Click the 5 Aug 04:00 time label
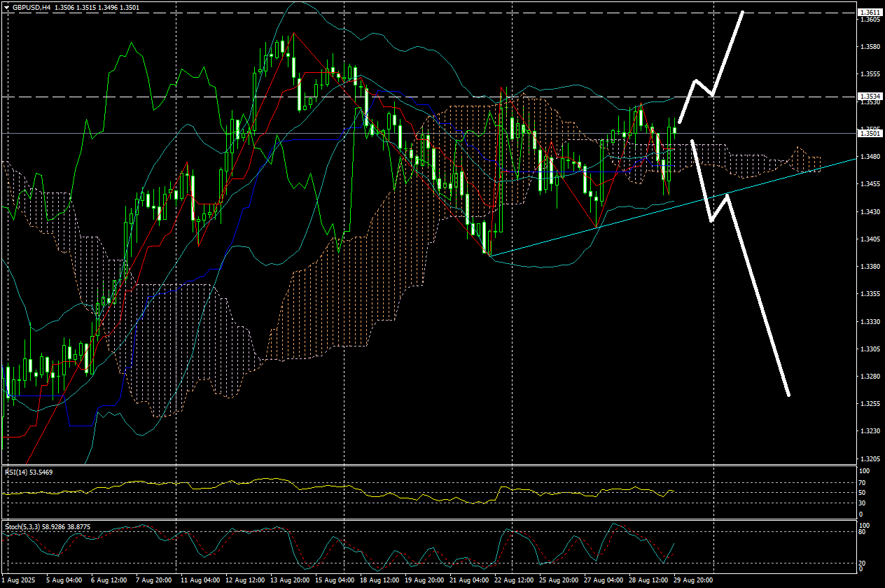 tap(63, 581)
